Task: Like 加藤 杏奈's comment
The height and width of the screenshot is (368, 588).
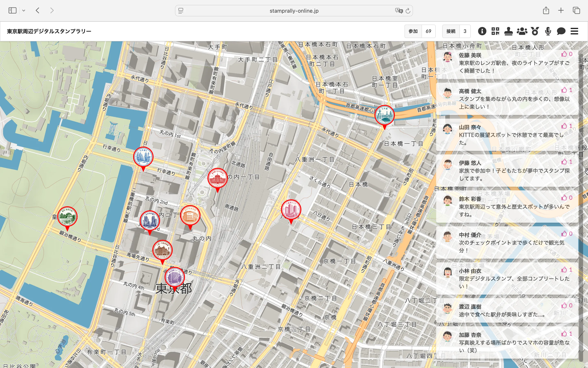Action: point(567,334)
